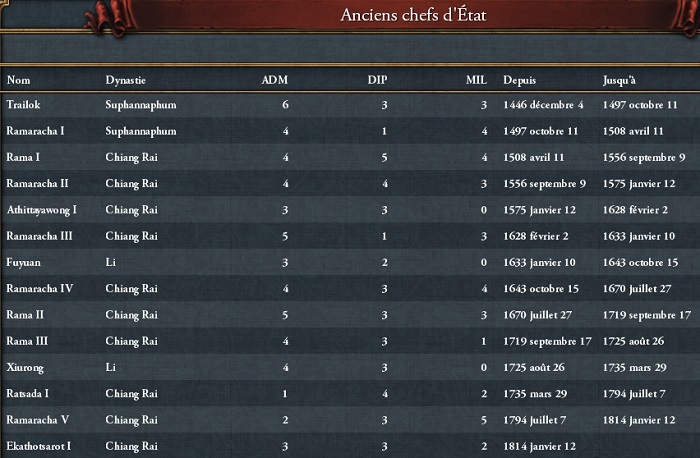Select ruler Rama I
Viewport: 700px width, 458px height.
350,157
